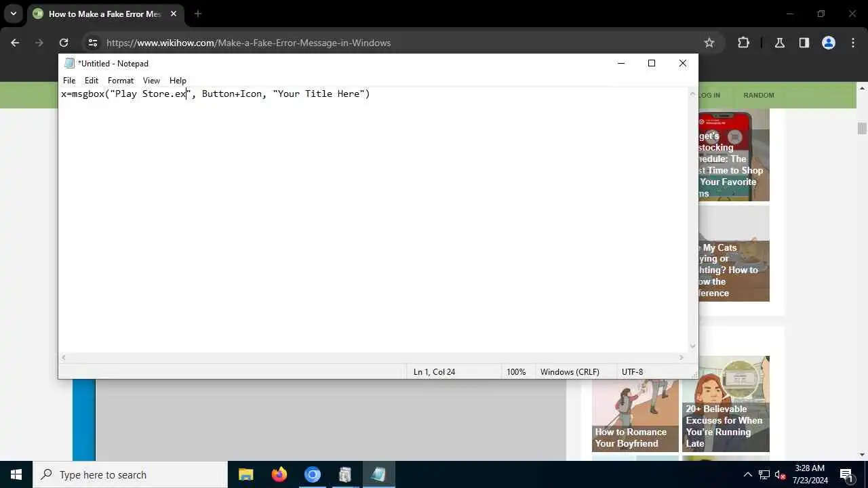Viewport: 868px width, 488px height.
Task: Click the Notepad vertical scrollbar down arrow
Action: [x=692, y=346]
